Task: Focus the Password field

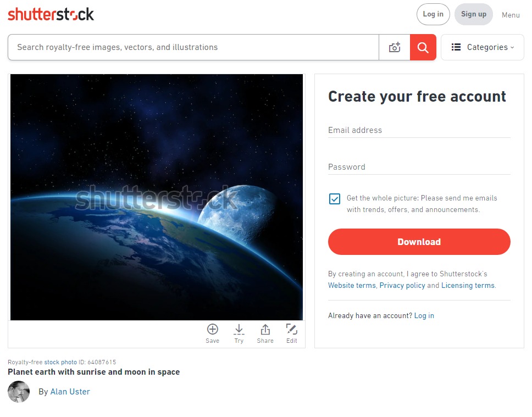Action: pyautogui.click(x=419, y=167)
